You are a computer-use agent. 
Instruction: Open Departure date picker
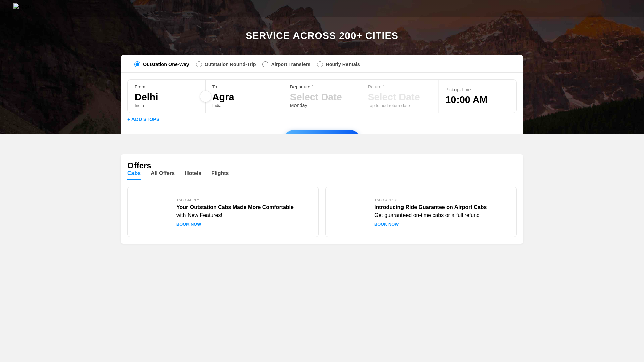(322, 96)
